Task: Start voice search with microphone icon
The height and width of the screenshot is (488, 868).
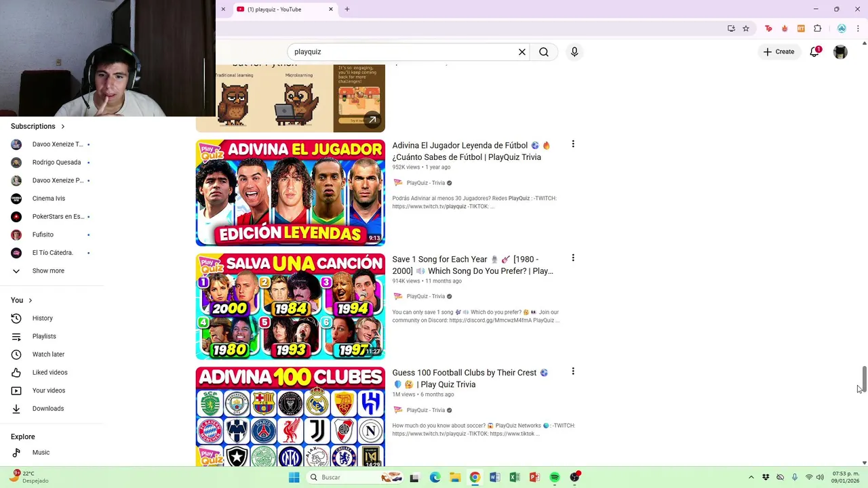Action: (x=574, y=52)
